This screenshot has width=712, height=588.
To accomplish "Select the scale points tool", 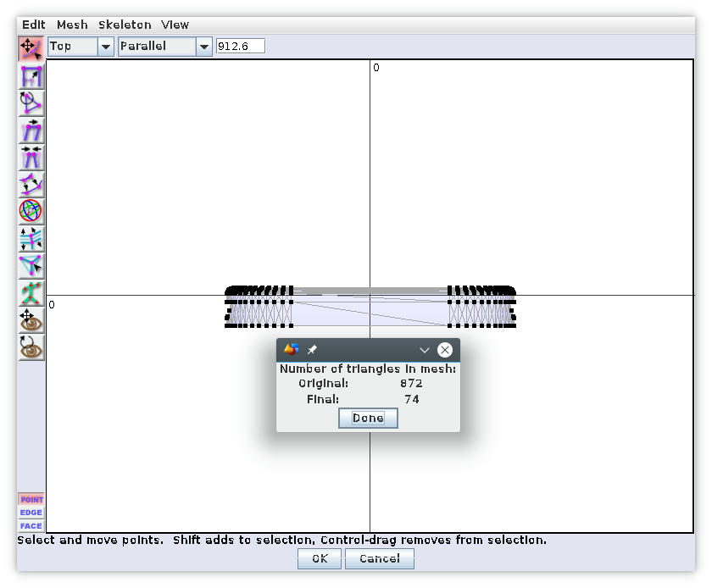I will (x=31, y=75).
